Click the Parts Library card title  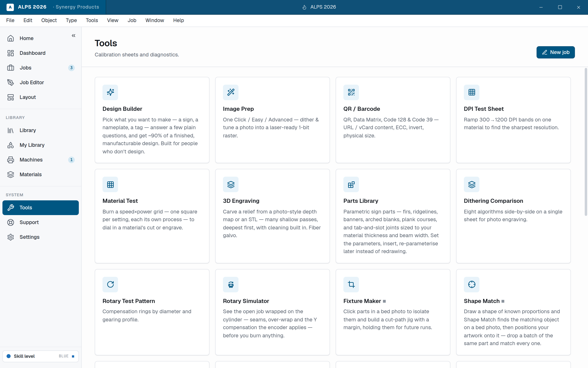361,201
